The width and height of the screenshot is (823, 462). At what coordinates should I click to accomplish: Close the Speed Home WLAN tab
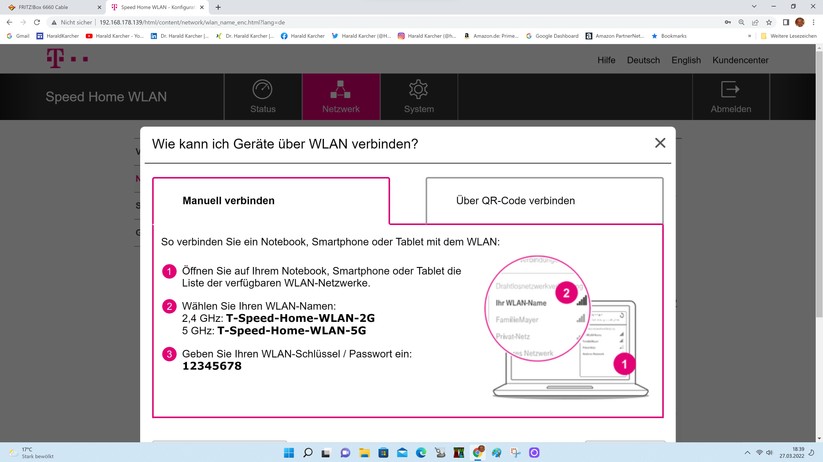click(202, 7)
